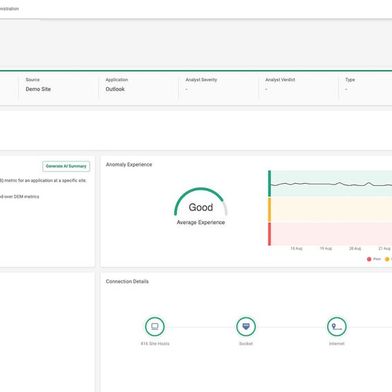Image resolution: width=392 pixels, height=392 pixels.
Task: Click the red Poor band on chart axis
Action: pyautogui.click(x=269, y=234)
